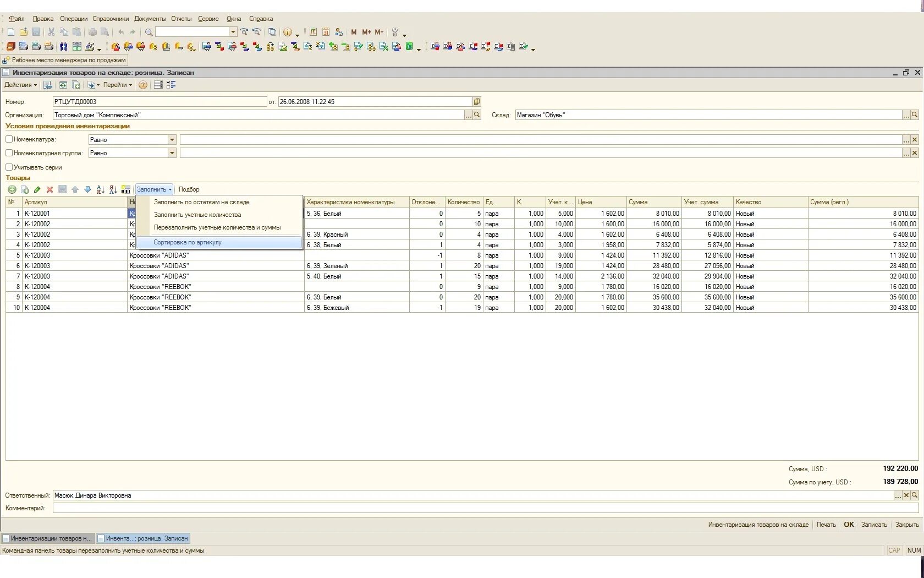Open the Номенклатура comparison dropdown (Равно)
Screen dimensions: 924x578
[172, 140]
